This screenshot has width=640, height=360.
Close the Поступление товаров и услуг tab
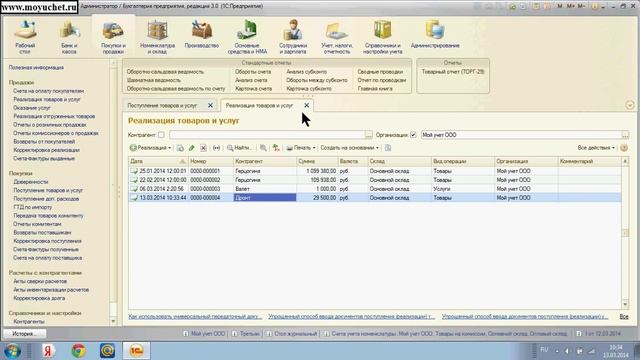(x=210, y=105)
